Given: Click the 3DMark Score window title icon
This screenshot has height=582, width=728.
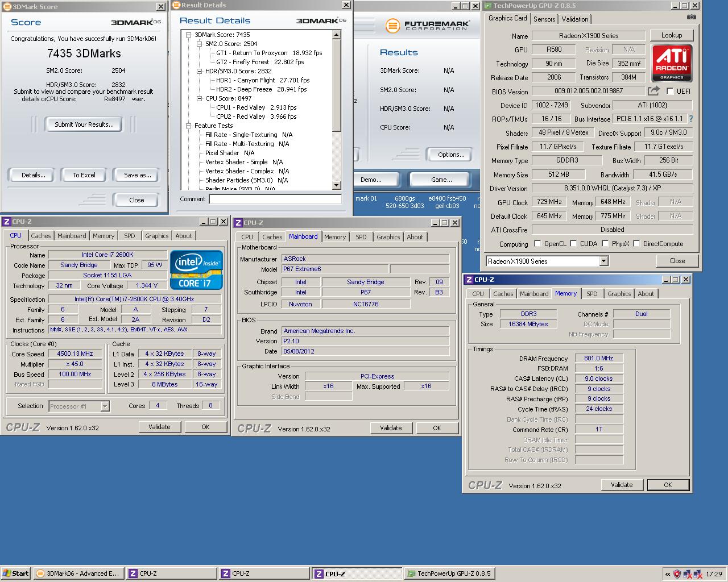Looking at the screenshot, I should coord(6,7).
